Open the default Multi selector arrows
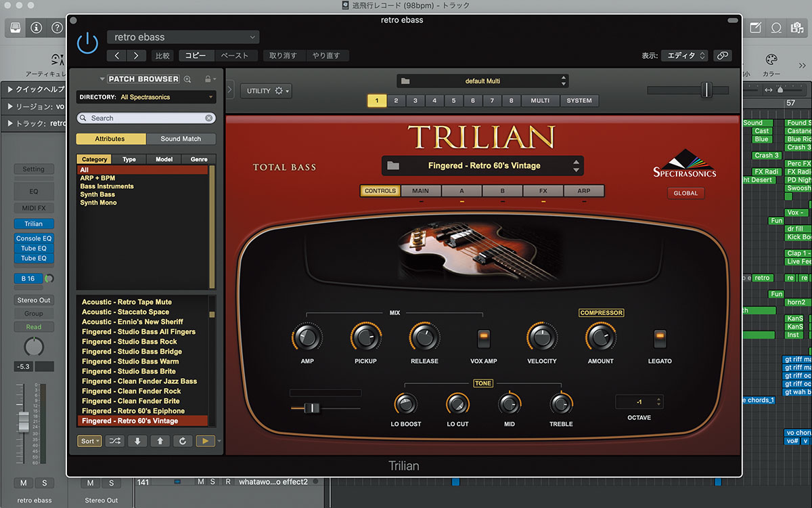Viewport: 812px width, 508px height. coord(564,81)
